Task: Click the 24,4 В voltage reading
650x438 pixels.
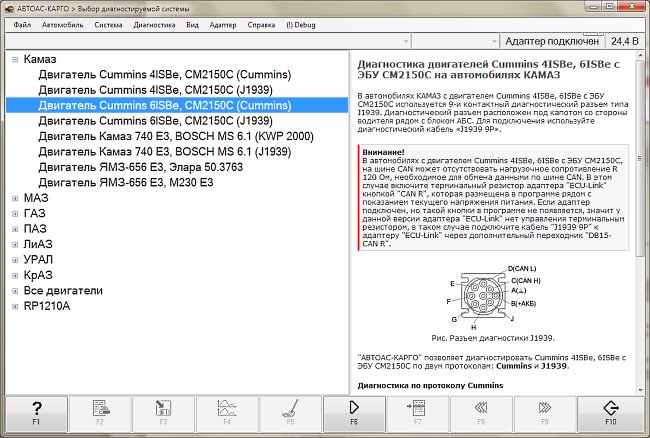Action: (x=625, y=41)
